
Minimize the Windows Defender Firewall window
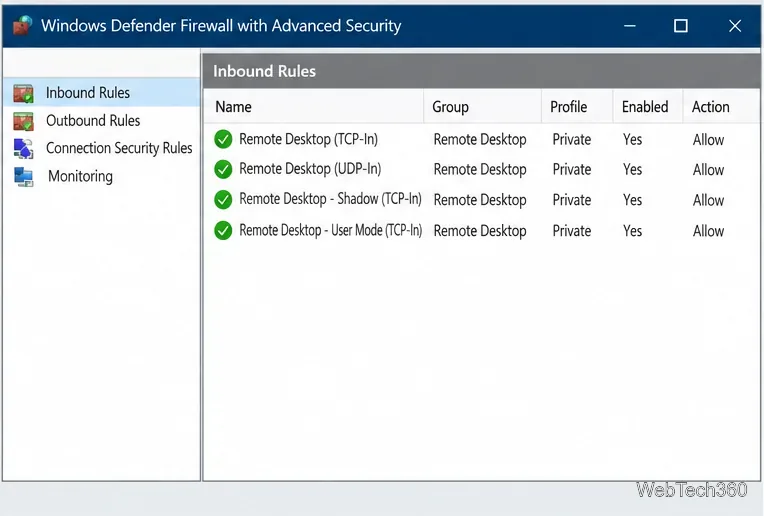click(630, 26)
